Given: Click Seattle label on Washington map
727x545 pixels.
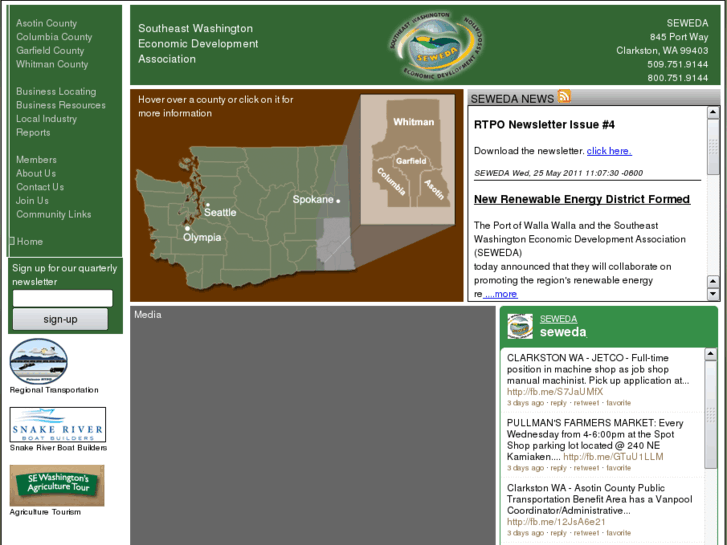Looking at the screenshot, I should (x=220, y=212).
